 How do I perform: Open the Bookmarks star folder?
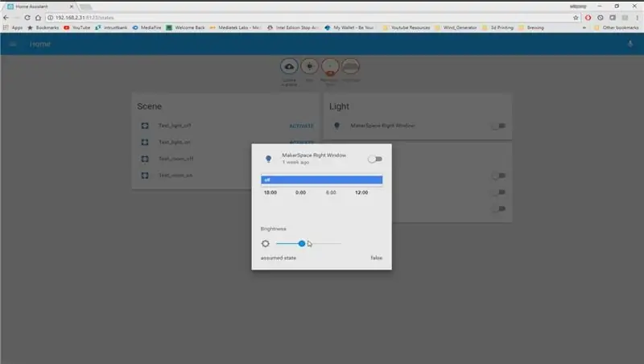coord(43,27)
